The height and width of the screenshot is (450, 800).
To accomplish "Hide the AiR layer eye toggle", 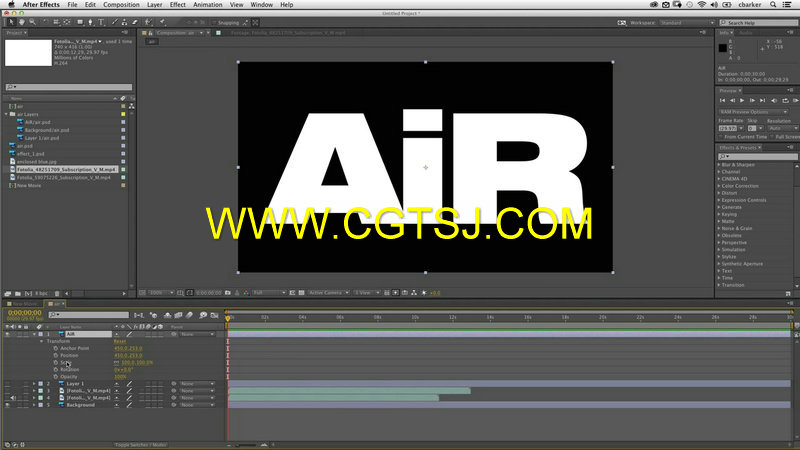I will 7,334.
